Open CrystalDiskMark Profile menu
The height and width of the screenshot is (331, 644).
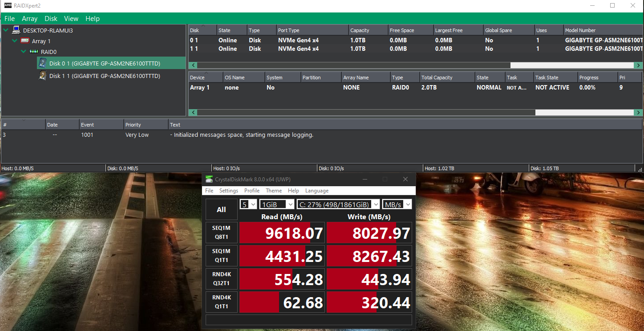point(252,191)
